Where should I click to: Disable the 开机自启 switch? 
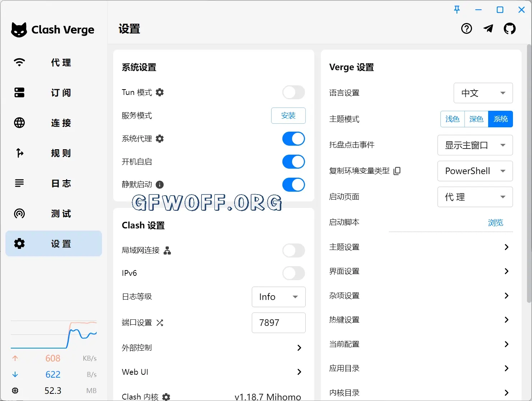(293, 162)
